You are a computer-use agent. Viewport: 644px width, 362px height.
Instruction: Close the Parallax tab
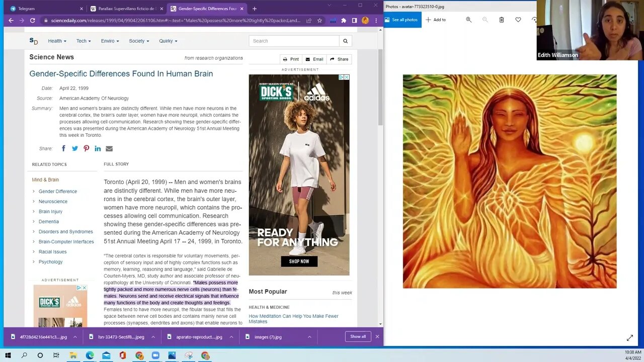[162, 9]
